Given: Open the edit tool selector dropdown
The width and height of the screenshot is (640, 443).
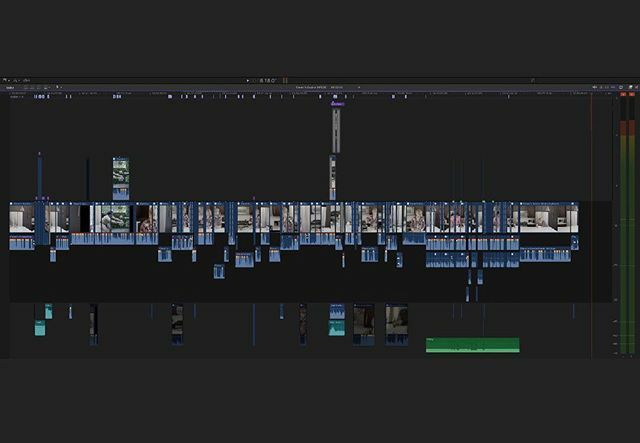Looking at the screenshot, I should pyautogui.click(x=58, y=87).
